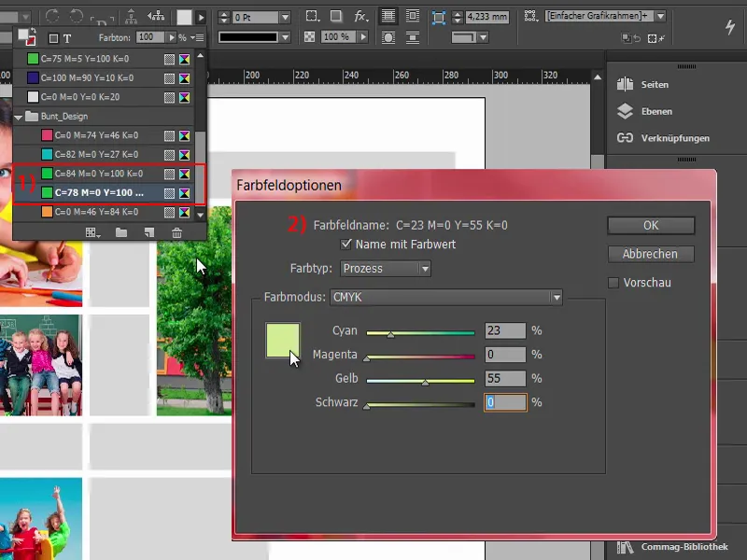Click the Magenta value field
This screenshot has width=747, height=560.
[505, 355]
